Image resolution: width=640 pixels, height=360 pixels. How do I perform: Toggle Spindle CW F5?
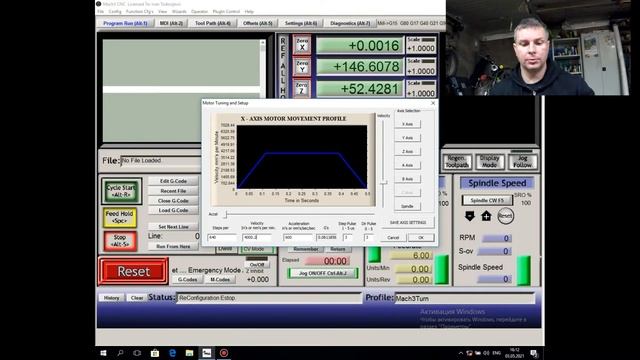pyautogui.click(x=487, y=200)
